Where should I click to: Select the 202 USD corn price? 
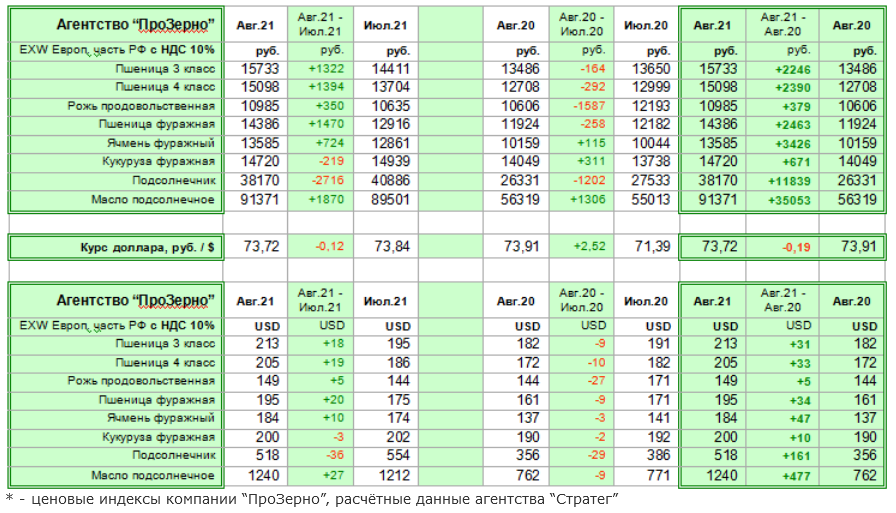(x=398, y=438)
